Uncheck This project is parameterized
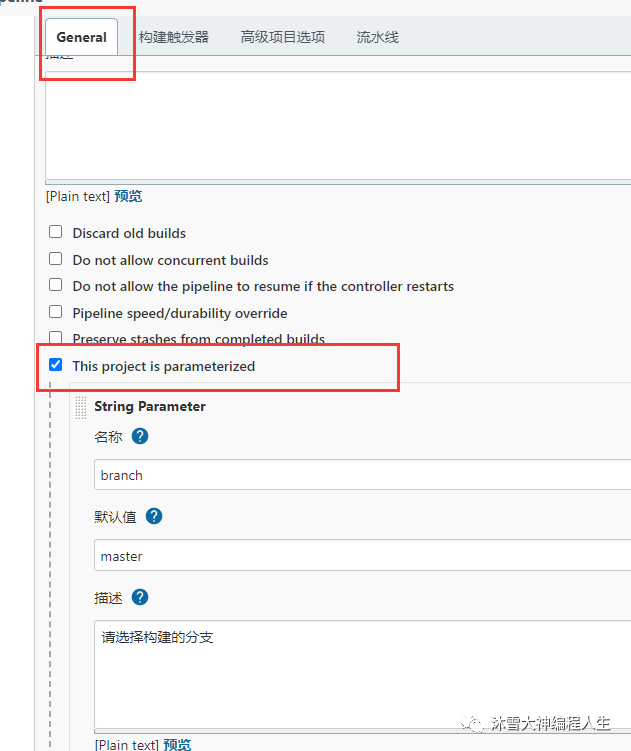This screenshot has width=631, height=751. [56, 365]
